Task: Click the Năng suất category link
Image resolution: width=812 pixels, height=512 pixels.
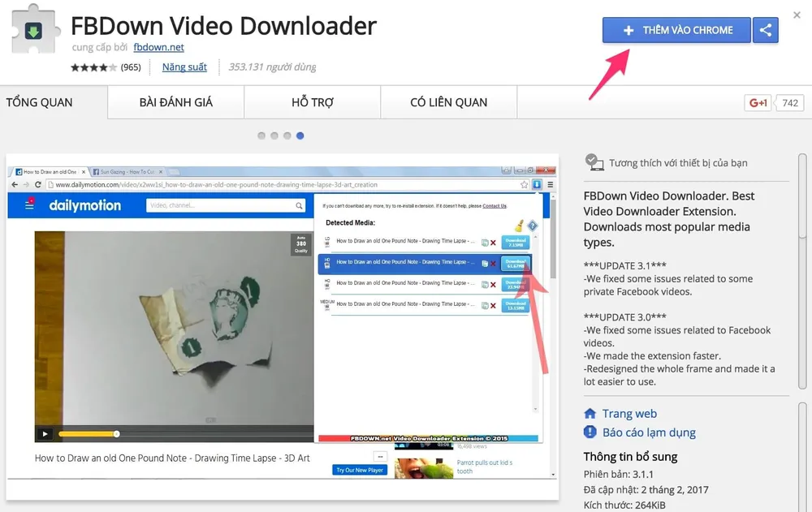Action: pos(184,67)
